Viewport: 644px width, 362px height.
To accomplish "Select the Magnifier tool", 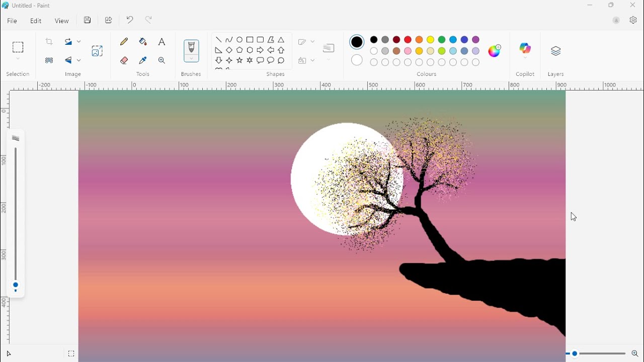I will tap(162, 60).
